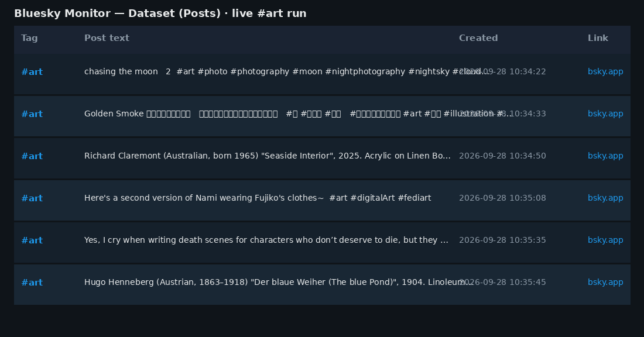Select the 'chasing the moon' post text
This screenshot has width=644, height=337.
click(x=286, y=71)
